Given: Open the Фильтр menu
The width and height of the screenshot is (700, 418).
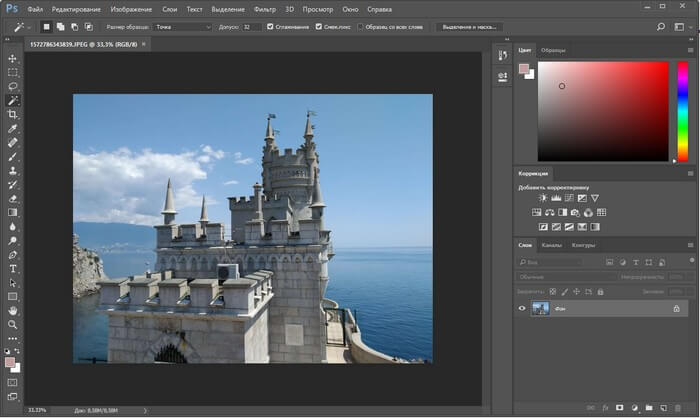Looking at the screenshot, I should coord(265,8).
